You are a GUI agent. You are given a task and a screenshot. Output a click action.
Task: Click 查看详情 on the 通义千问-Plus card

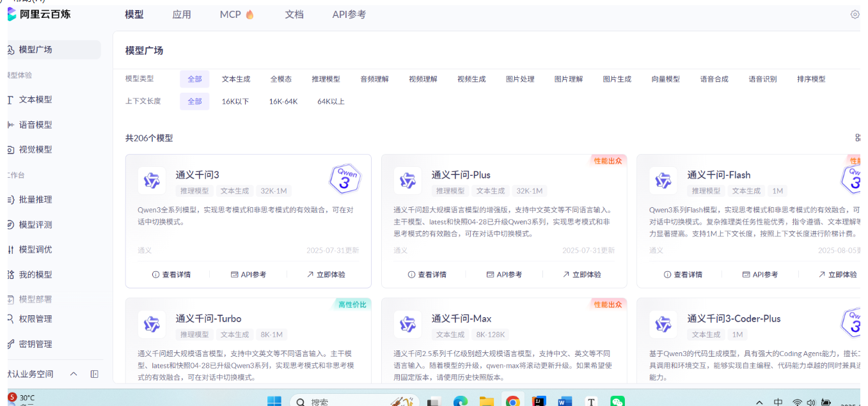pyautogui.click(x=427, y=274)
